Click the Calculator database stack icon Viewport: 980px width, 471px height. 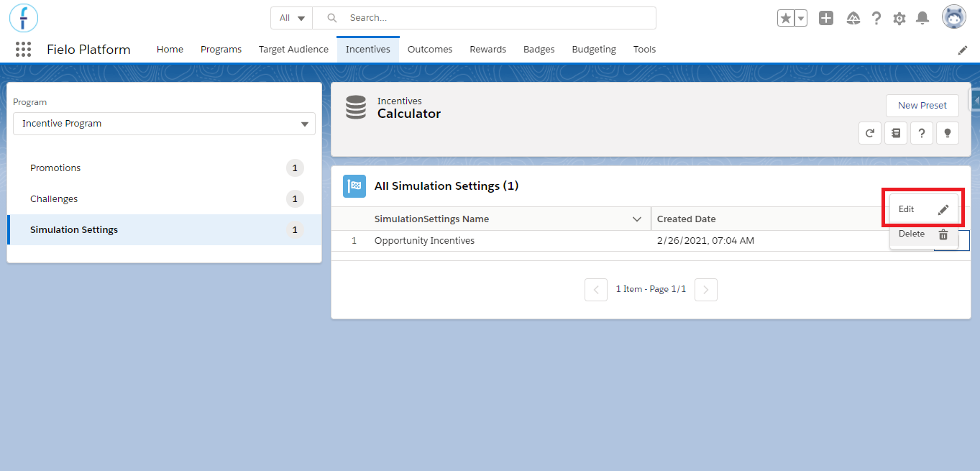coord(356,107)
